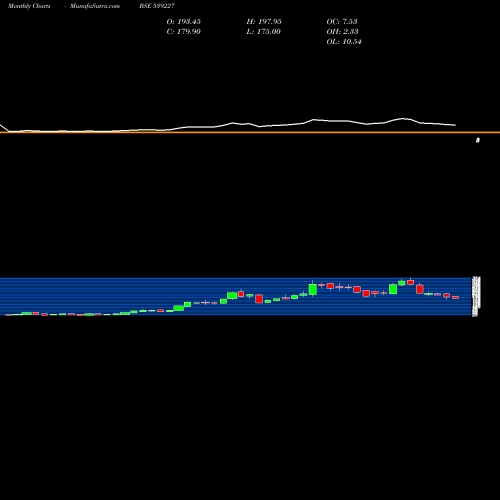500x500 pixels.
Task: Click the 'OC: 7.53' reading
Action: 342,22
